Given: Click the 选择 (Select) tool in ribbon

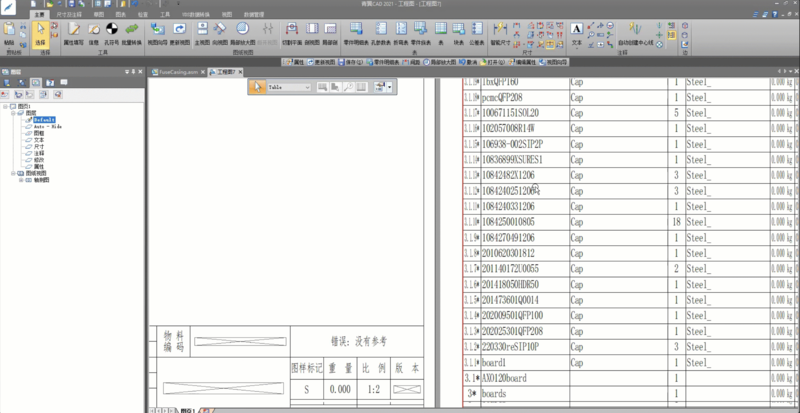Looking at the screenshot, I should click(41, 33).
